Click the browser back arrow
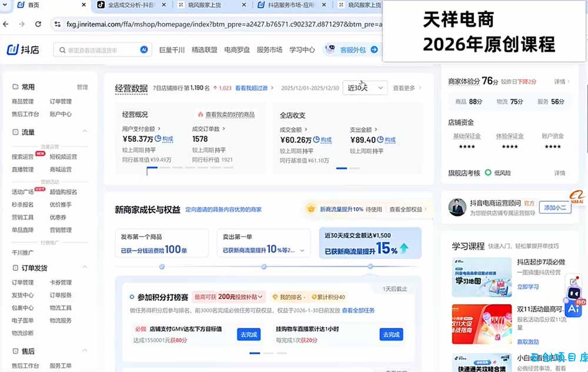588x372 pixels. pyautogui.click(x=6, y=24)
